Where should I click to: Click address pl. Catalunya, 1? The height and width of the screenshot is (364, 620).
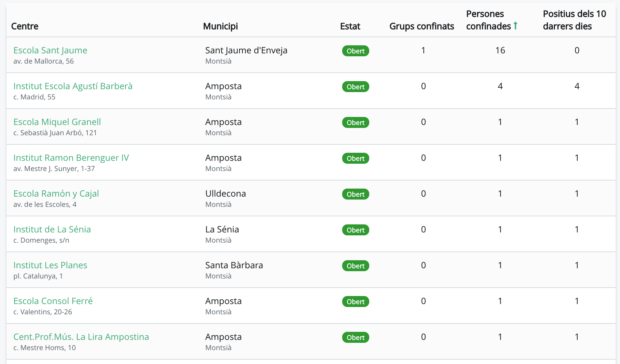38,276
